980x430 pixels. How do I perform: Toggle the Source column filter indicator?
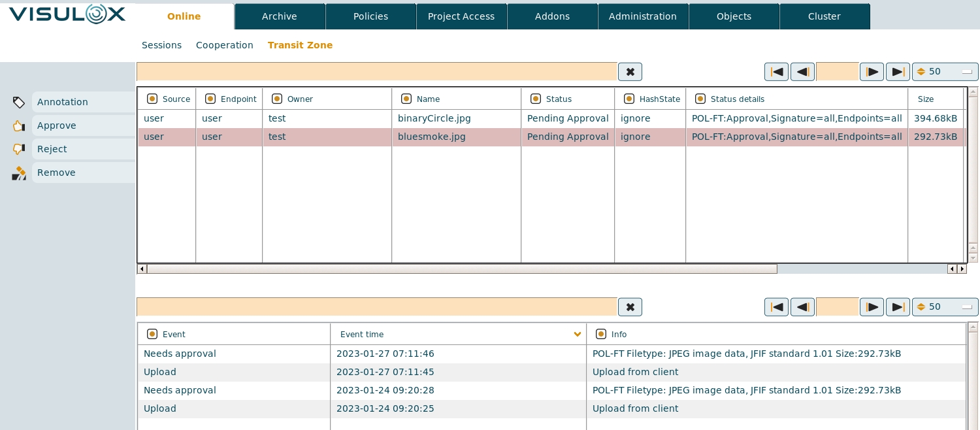(x=152, y=99)
